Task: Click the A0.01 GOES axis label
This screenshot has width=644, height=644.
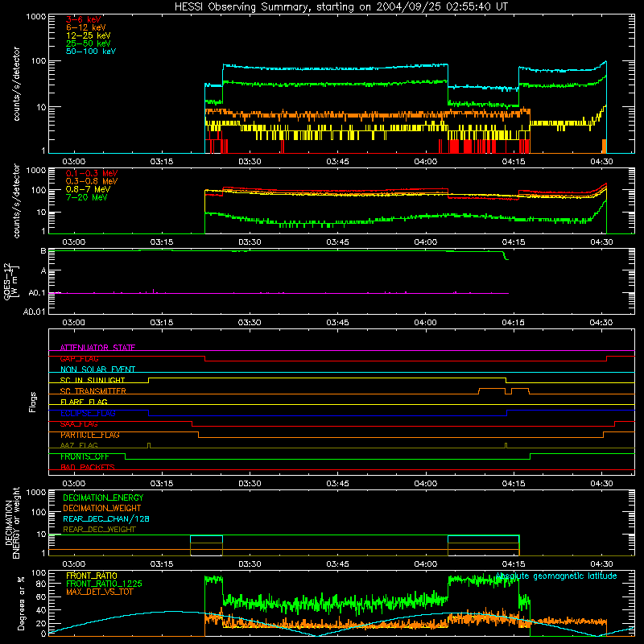Action: pos(34,312)
